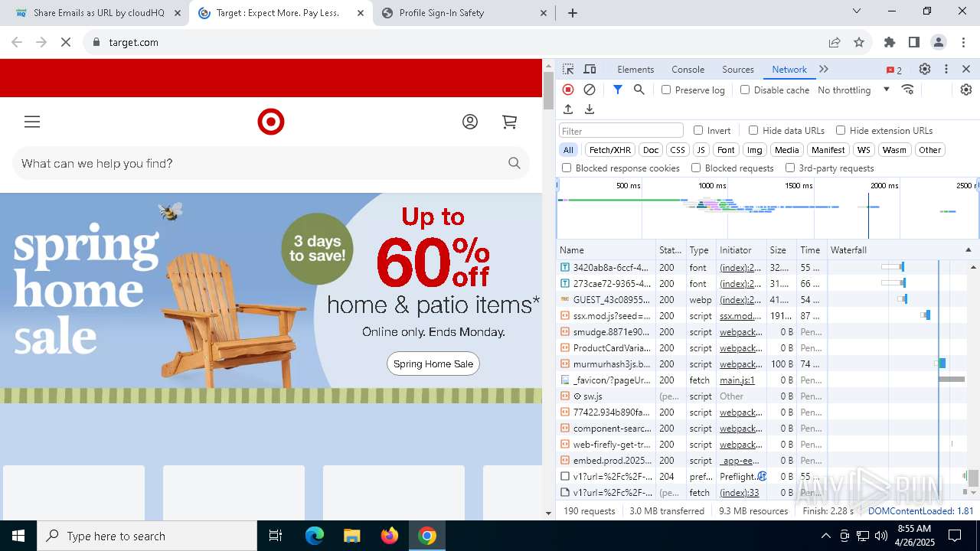Toggle the device toolbar in DevTools
This screenshot has width=980, height=551.
590,69
